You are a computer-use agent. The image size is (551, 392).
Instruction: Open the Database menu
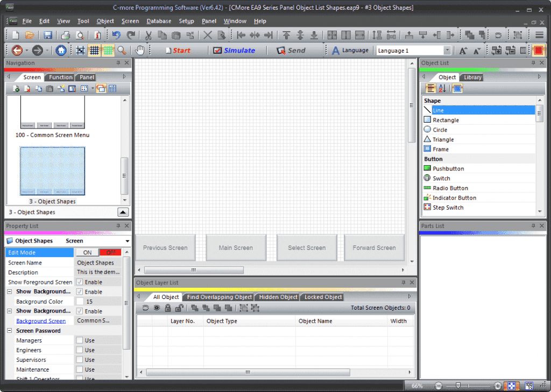(x=158, y=21)
